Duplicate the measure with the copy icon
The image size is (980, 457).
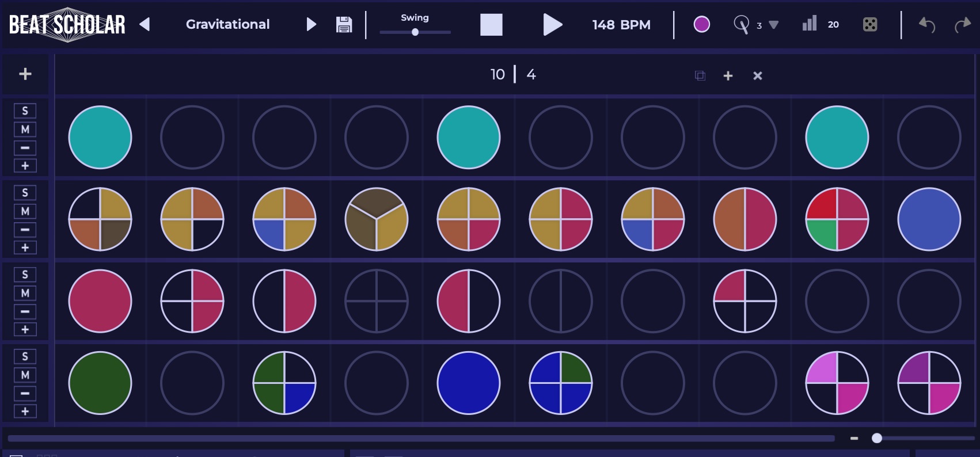(x=700, y=76)
